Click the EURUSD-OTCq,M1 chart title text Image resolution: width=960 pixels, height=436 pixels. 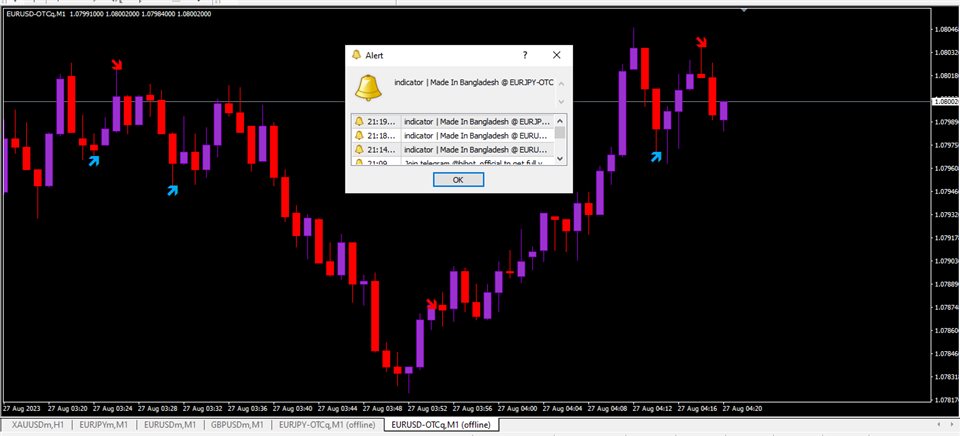[x=108, y=13]
